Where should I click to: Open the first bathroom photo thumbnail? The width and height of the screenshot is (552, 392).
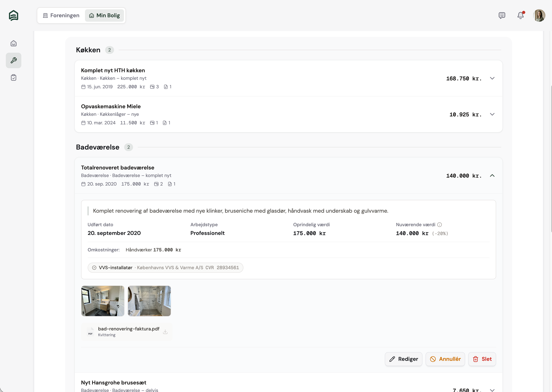(x=103, y=301)
